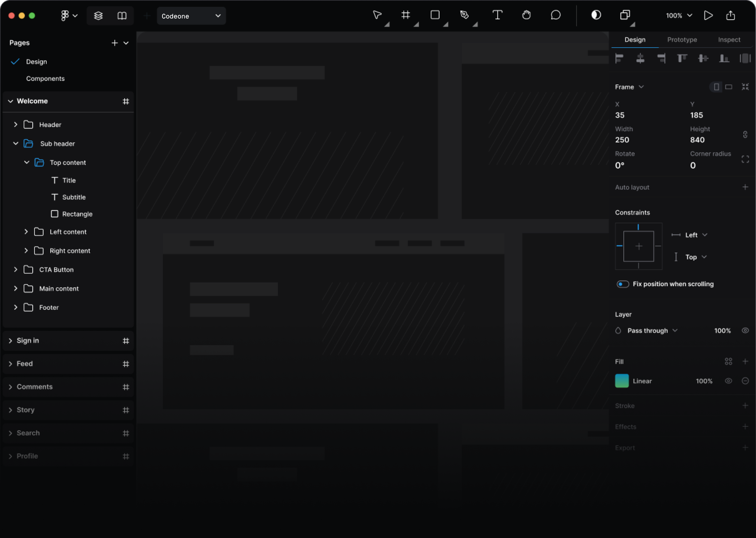Select the Pen tool
Screen dimensions: 756x538
point(464,15)
